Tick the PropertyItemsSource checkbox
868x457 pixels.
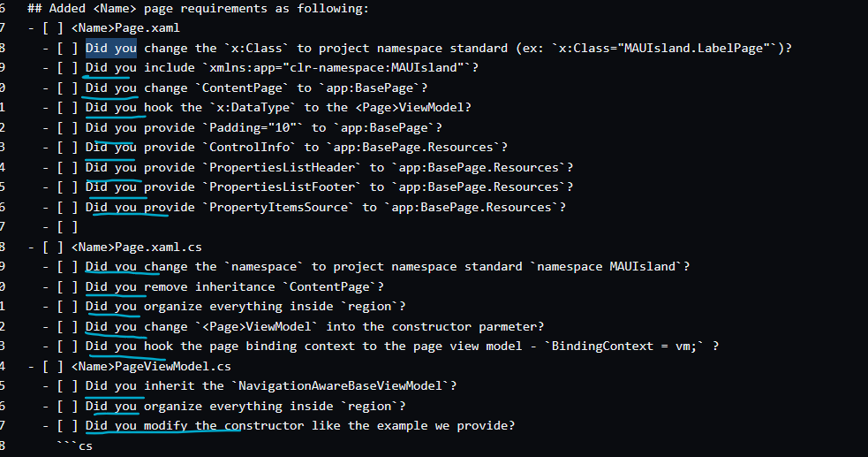[x=67, y=208]
